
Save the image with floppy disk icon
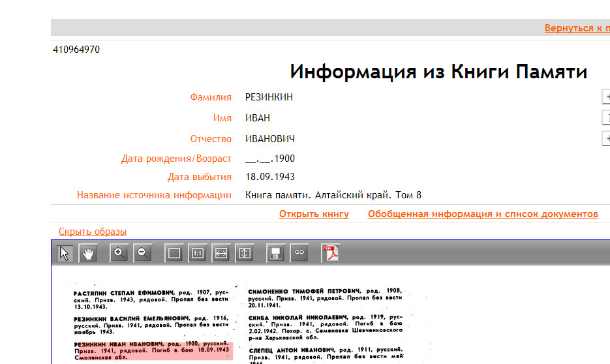tap(275, 253)
